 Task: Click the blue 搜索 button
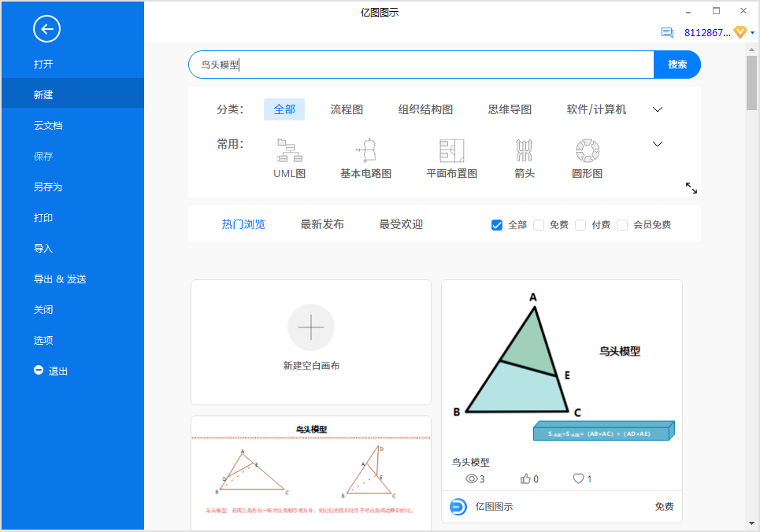[677, 65]
